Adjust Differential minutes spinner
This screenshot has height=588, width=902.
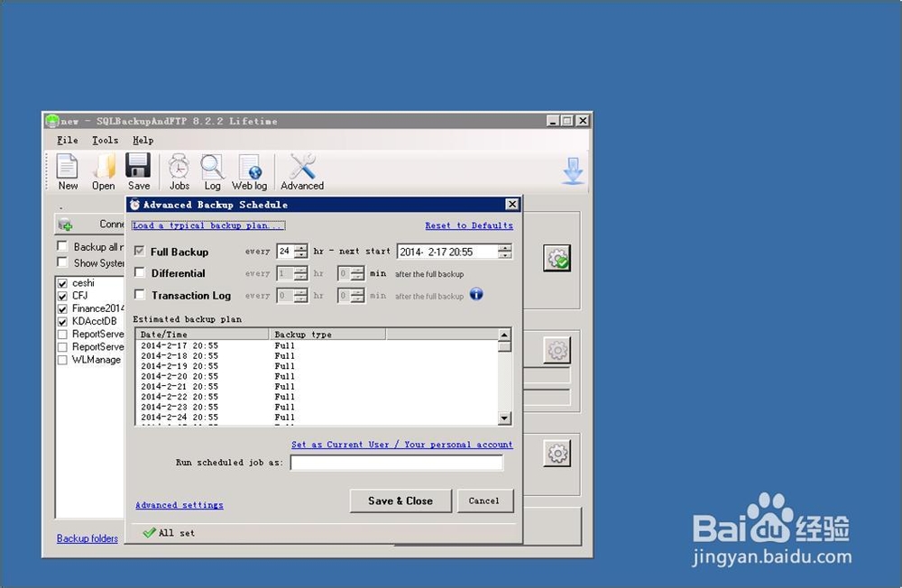[x=357, y=273]
